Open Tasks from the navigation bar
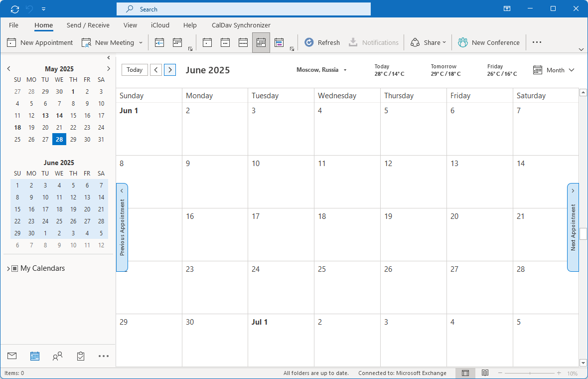This screenshot has height=379, width=588. pyautogui.click(x=81, y=356)
